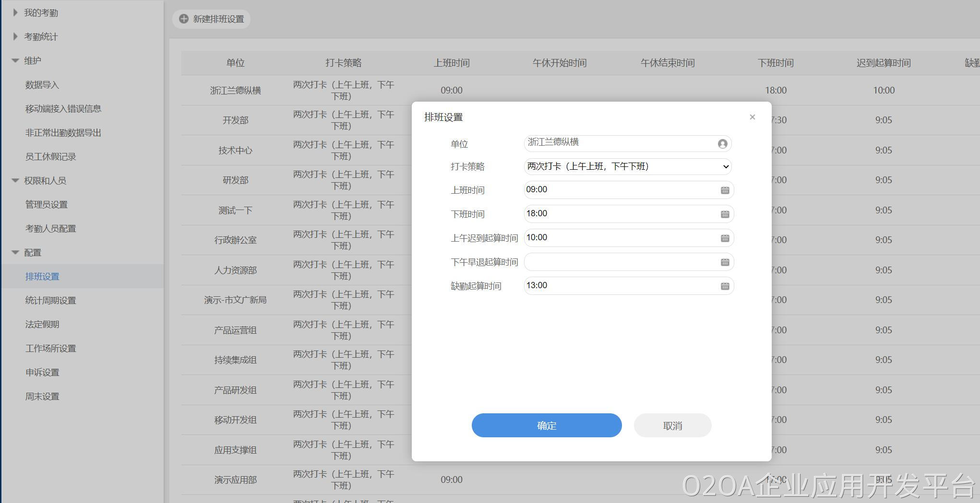Open the time picker icon for 下班时间
The image size is (980, 503).
725,214
